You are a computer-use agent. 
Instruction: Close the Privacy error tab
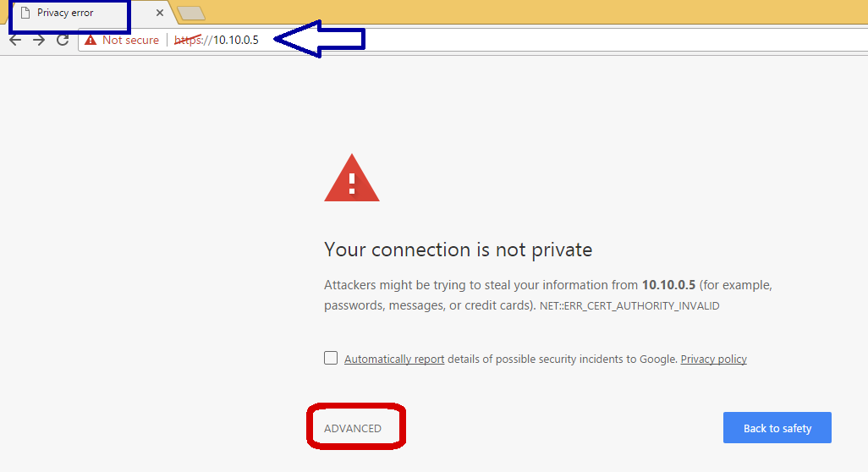160,13
